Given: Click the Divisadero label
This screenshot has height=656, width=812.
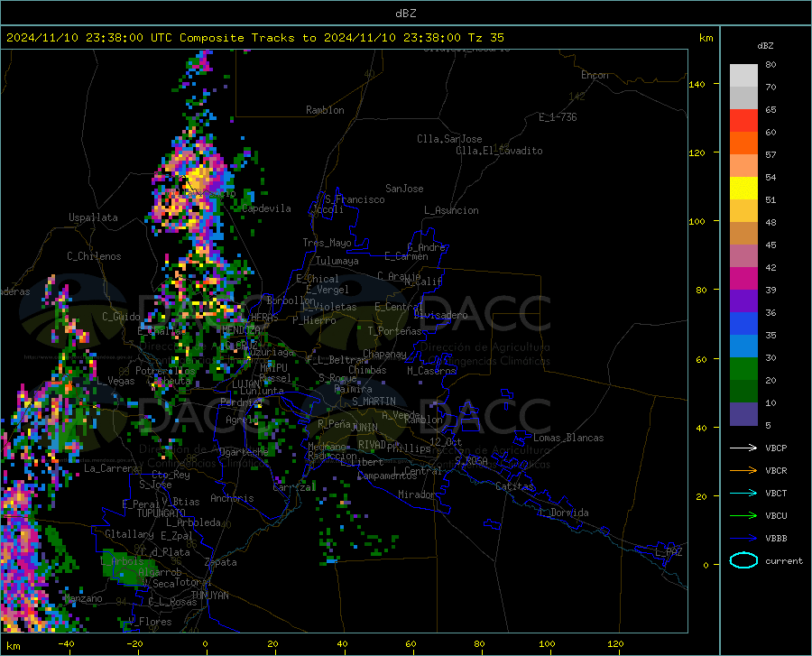Looking at the screenshot, I should [x=440, y=315].
